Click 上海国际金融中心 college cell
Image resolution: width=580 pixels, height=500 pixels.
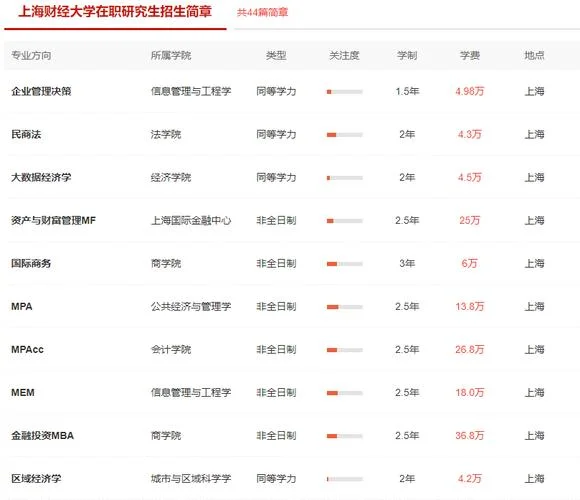(191, 220)
